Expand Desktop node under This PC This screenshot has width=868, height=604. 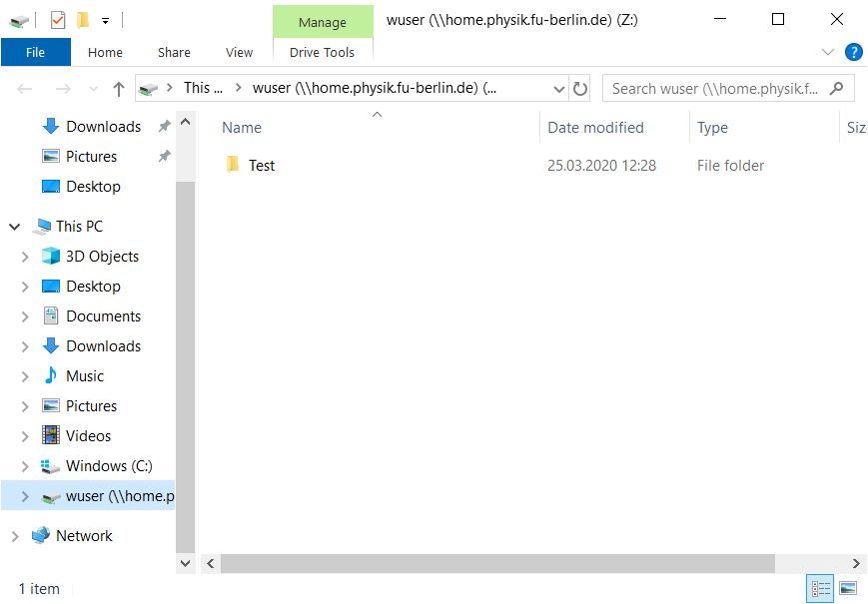point(25,287)
